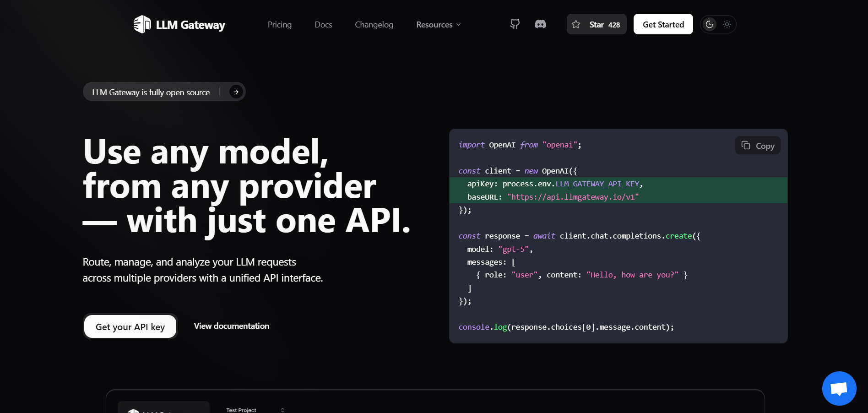Click the LLM Gateway brand name
This screenshot has height=413, width=868.
pos(190,25)
